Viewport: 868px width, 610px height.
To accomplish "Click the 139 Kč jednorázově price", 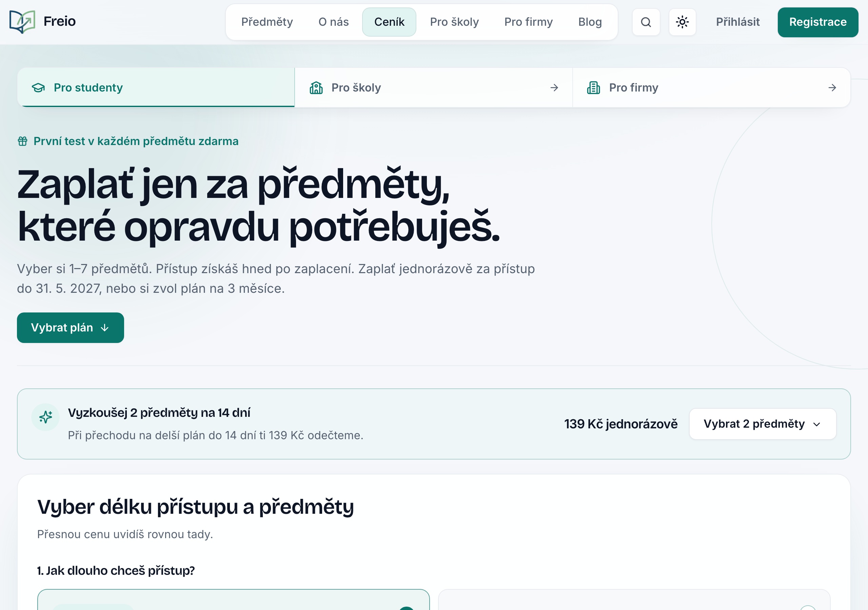I will (621, 424).
